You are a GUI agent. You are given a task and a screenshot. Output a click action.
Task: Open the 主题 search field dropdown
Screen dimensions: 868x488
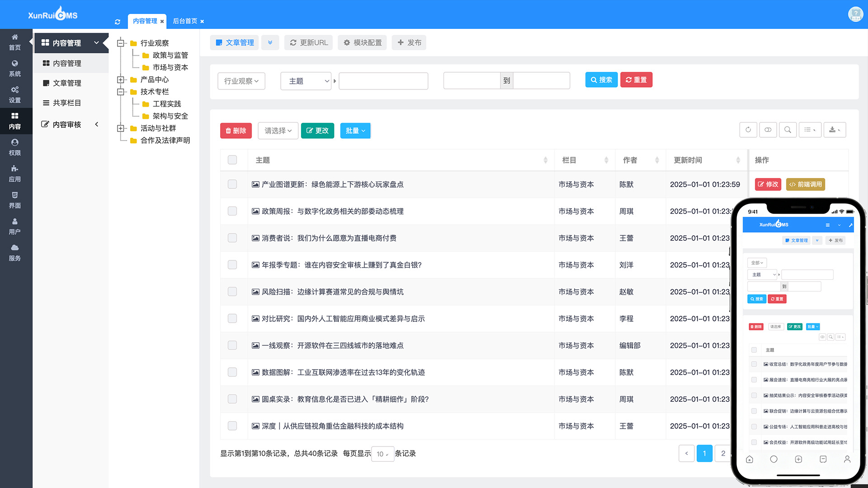tap(306, 81)
